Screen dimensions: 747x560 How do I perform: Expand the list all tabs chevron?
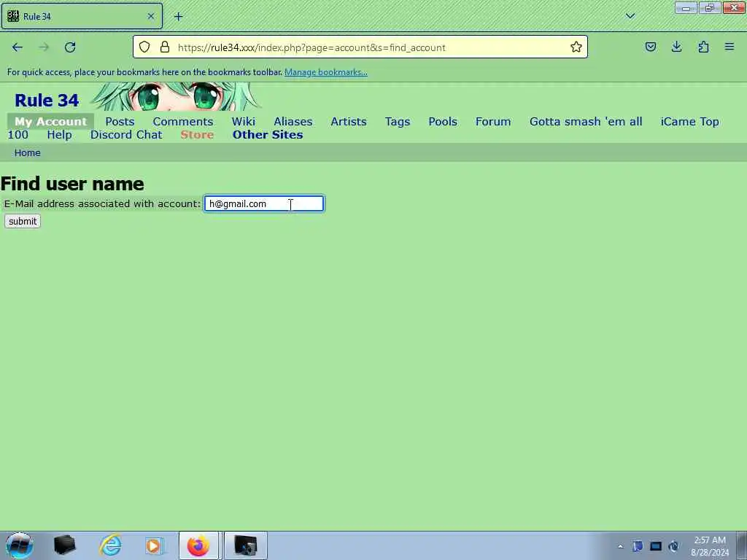pos(630,16)
